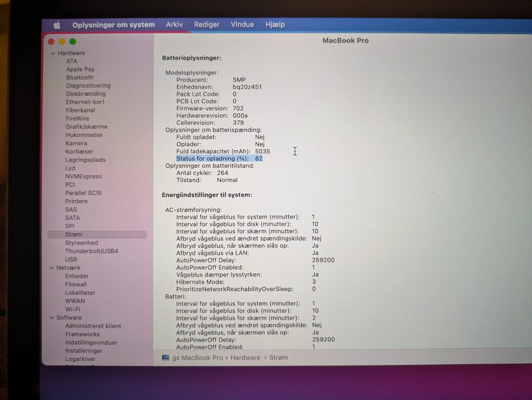Collapse the Software section

(52, 318)
